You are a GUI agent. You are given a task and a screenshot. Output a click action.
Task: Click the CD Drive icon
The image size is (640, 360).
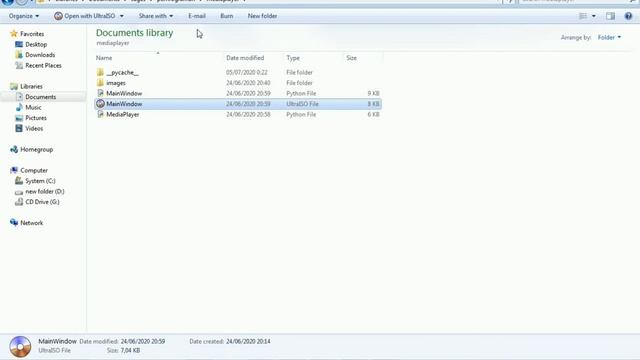point(19,202)
